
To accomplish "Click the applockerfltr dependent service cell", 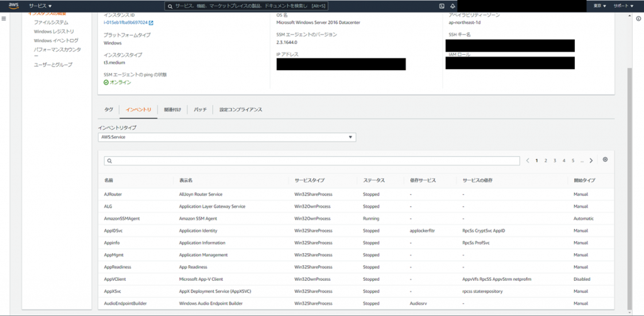I will [x=422, y=231].
